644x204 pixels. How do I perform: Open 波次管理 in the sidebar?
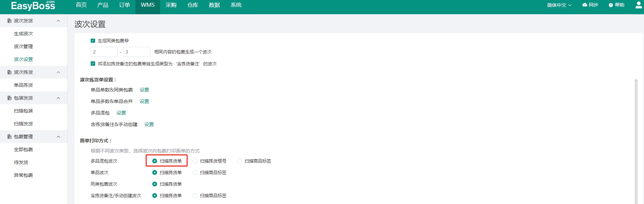point(23,46)
